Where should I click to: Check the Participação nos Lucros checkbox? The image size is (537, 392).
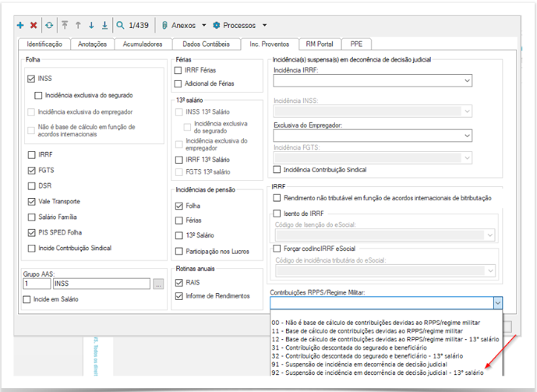(179, 252)
